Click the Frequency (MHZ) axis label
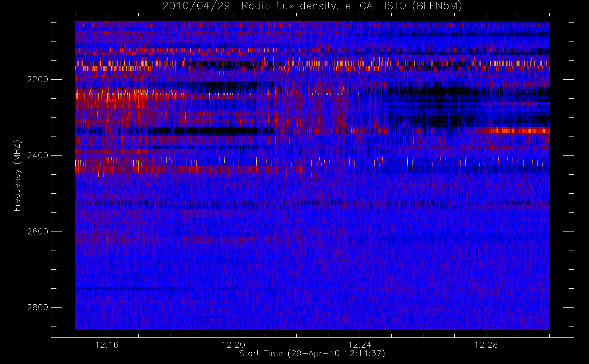The height and width of the screenshot is (364, 589). pos(17,175)
